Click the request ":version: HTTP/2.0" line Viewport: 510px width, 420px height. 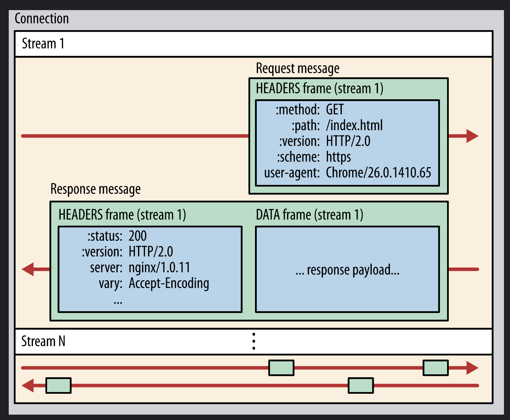pos(325,141)
